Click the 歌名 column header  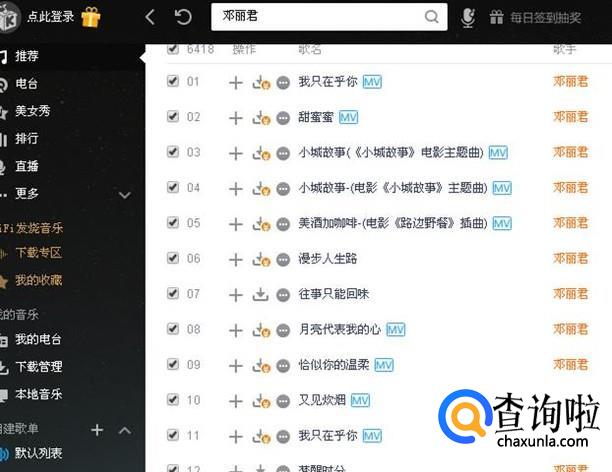point(310,49)
